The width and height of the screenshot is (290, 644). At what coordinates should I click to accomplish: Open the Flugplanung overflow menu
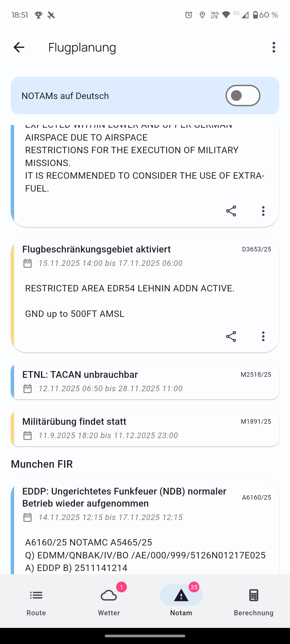pyautogui.click(x=274, y=47)
